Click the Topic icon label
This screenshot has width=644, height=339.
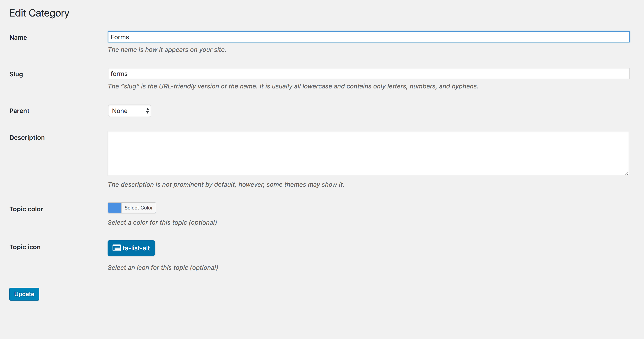(x=25, y=247)
